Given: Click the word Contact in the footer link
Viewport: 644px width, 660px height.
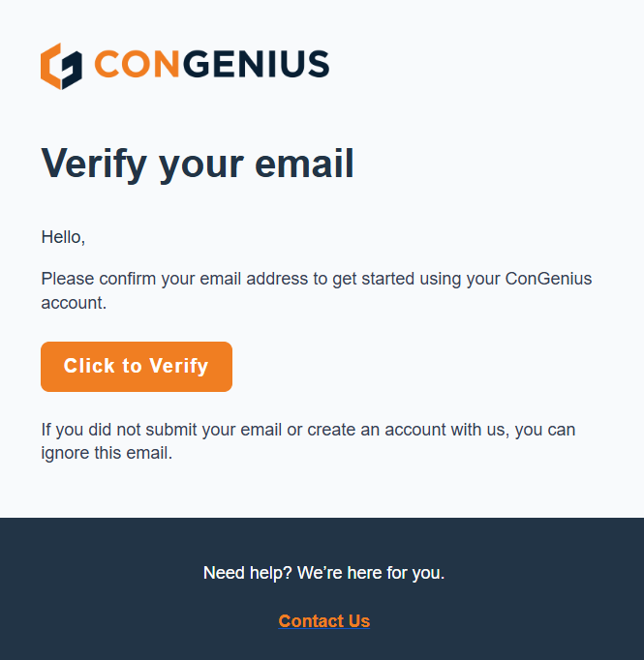Looking at the screenshot, I should [x=311, y=621].
